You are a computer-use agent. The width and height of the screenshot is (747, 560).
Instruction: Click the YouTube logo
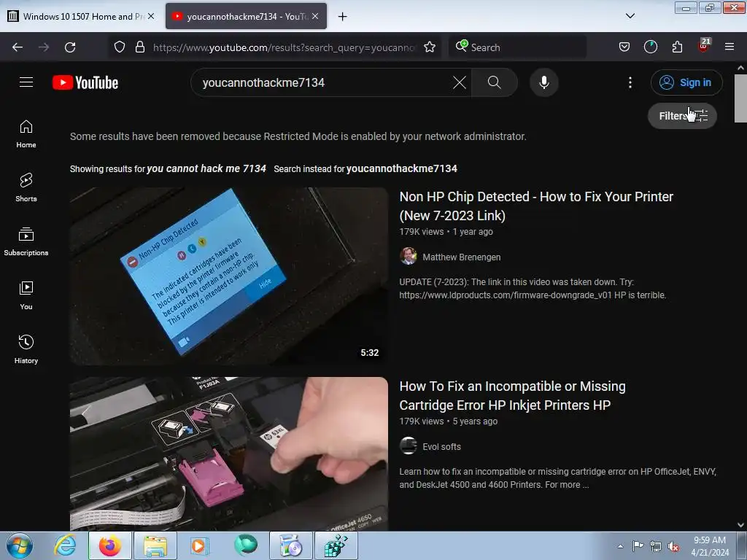85,82
